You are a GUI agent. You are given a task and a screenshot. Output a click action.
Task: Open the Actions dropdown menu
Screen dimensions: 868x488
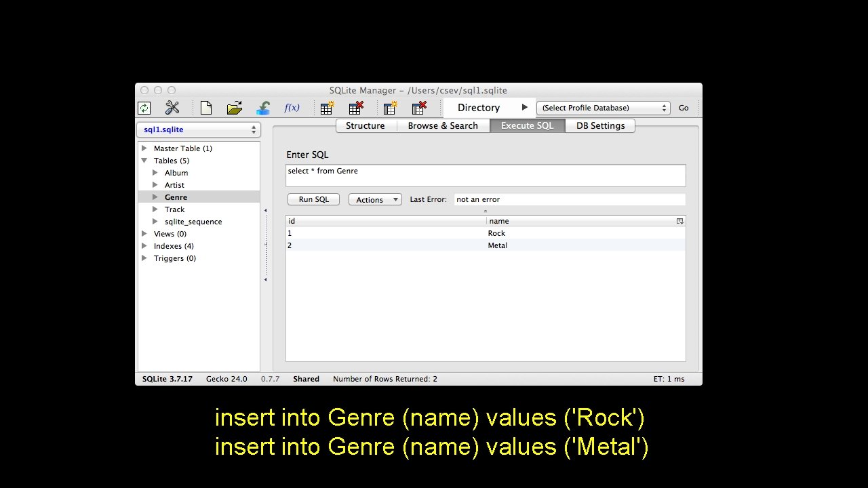pyautogui.click(x=374, y=199)
